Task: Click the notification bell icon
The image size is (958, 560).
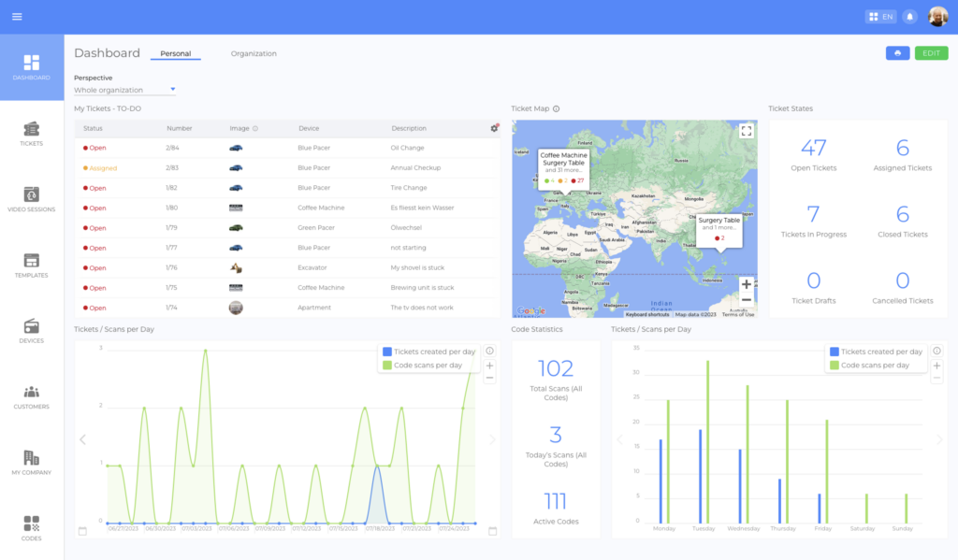Action: (x=909, y=17)
